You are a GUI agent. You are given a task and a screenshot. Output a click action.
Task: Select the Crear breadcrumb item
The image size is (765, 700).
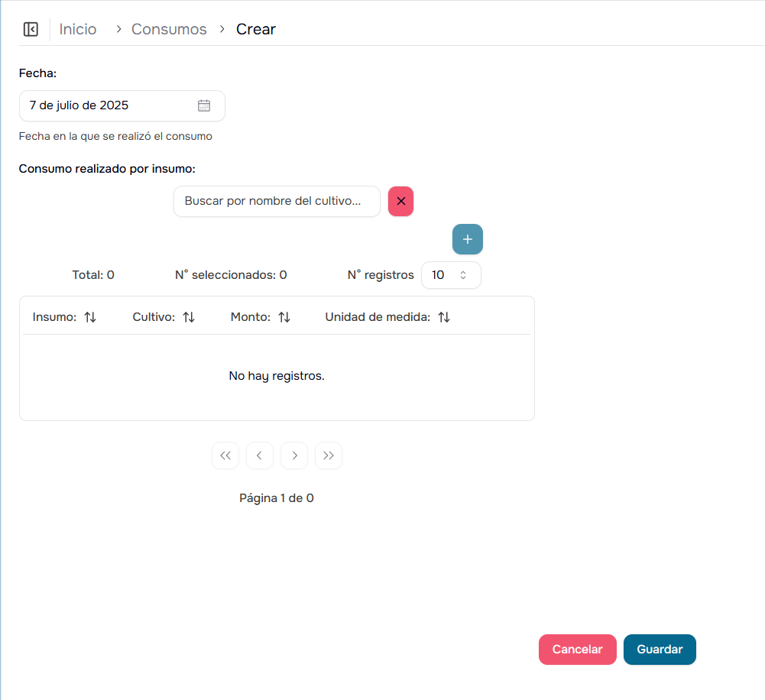point(255,29)
